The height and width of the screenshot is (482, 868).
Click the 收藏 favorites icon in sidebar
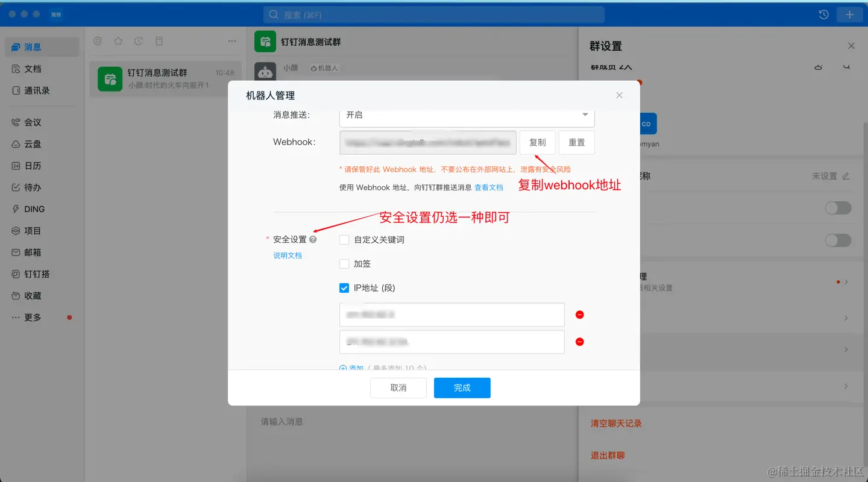pos(16,296)
